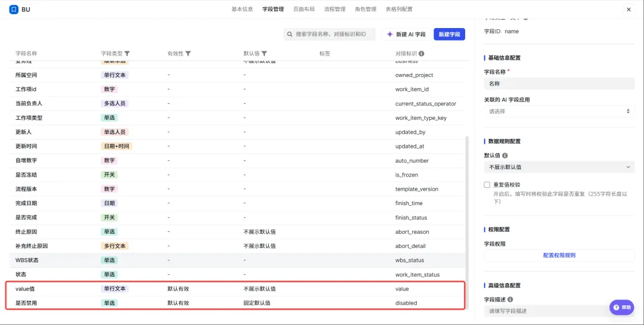Click the AI sparkle icon on 新建 AI 字段
The width and height of the screenshot is (644, 325).
[x=390, y=35]
